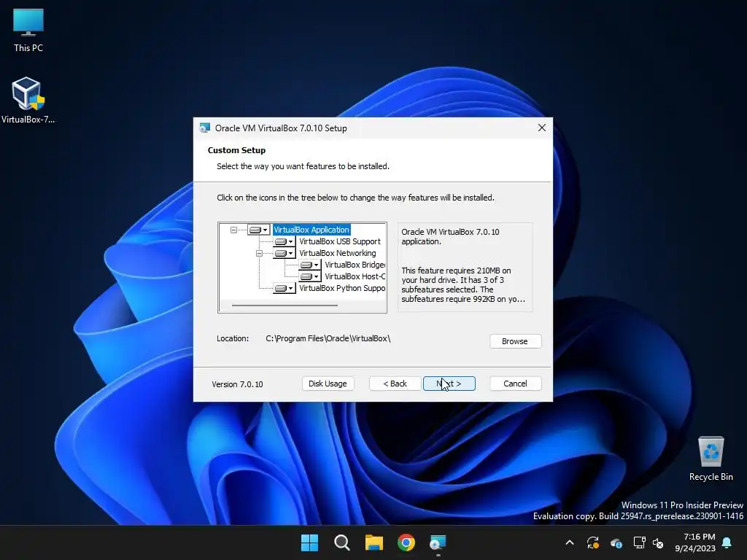The width and height of the screenshot is (747, 560).
Task: Open the VirtualBox Application feature dropdown
Action: pos(259,230)
